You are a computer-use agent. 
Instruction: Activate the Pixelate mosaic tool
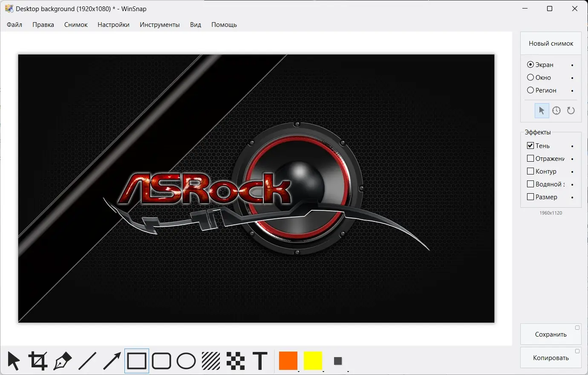click(x=236, y=361)
